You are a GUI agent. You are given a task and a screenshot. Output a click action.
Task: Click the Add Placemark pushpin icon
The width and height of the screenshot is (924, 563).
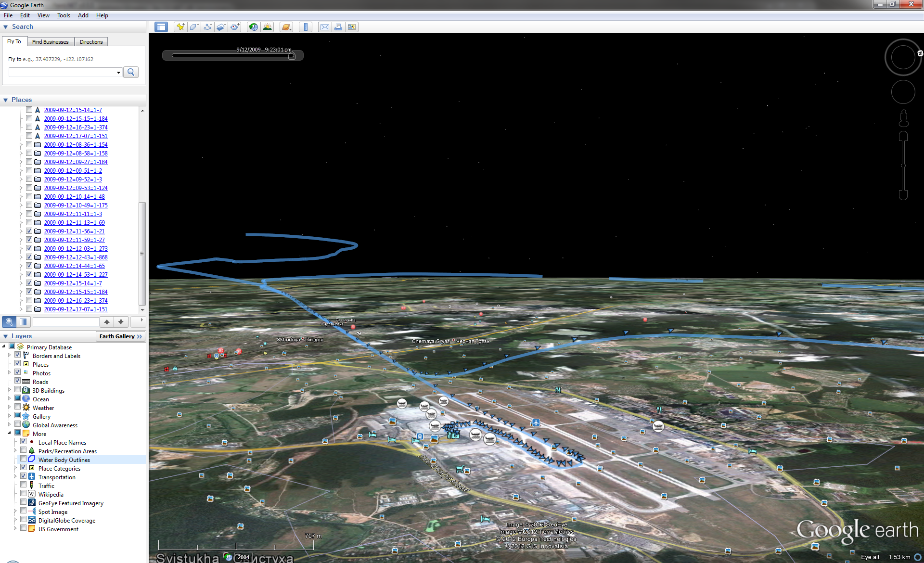[180, 27]
